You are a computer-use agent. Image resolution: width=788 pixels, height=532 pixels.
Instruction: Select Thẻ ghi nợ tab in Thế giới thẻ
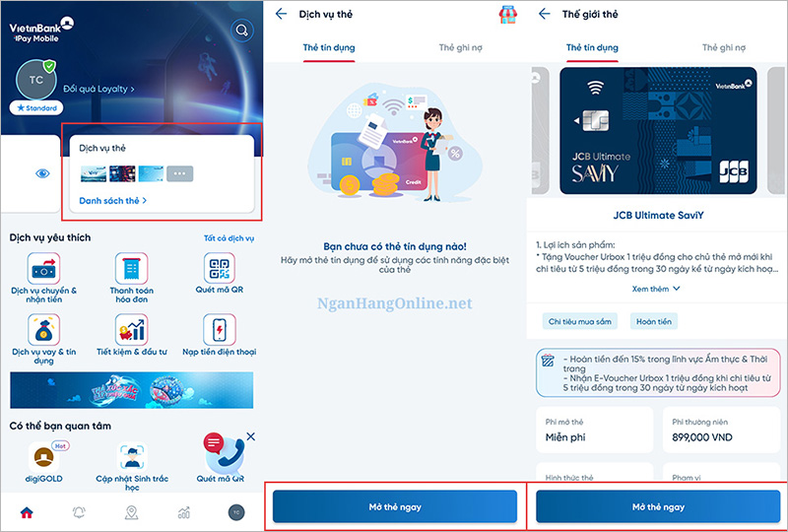[724, 47]
